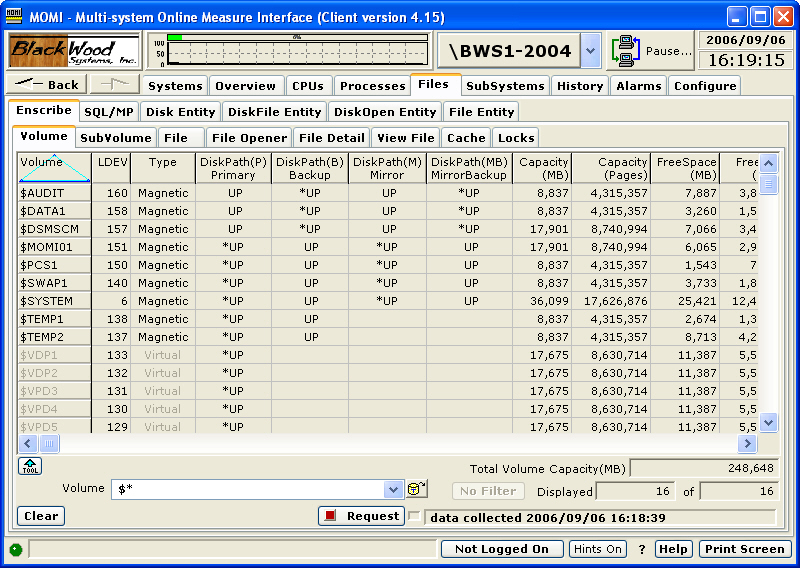Click the Print Screen button
Image resolution: width=800 pixels, height=568 pixels.
pos(744,549)
